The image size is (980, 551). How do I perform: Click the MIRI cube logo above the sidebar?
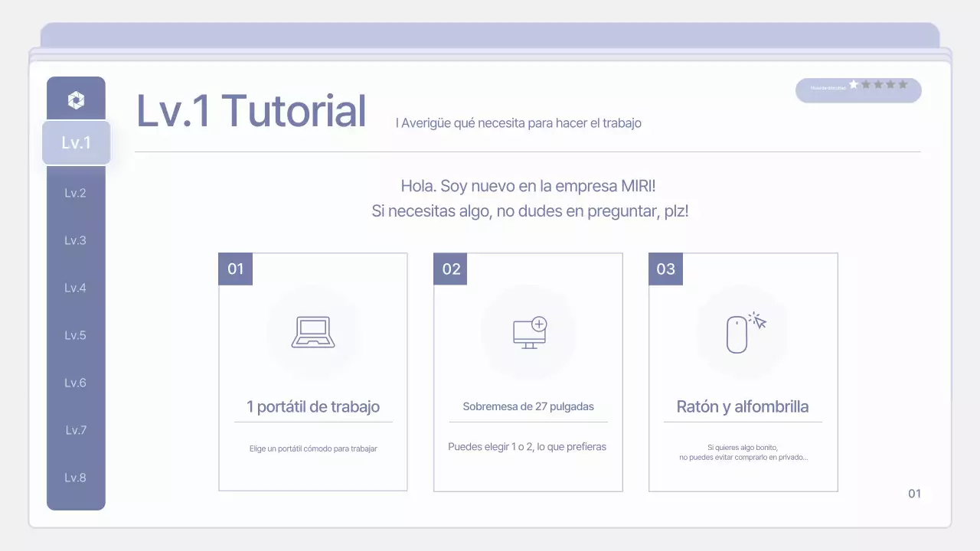pos(76,99)
